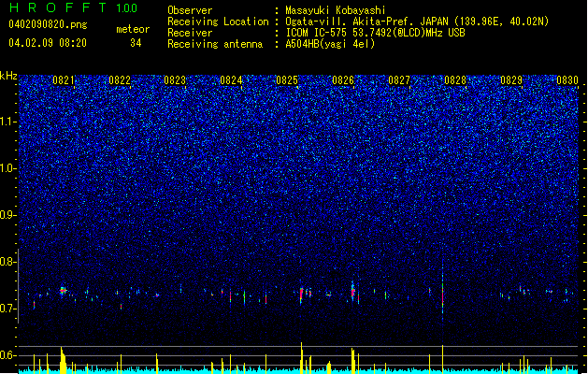This screenshot has width=588, height=374.
Task: Click the 0830 time marker
Action: click(567, 80)
